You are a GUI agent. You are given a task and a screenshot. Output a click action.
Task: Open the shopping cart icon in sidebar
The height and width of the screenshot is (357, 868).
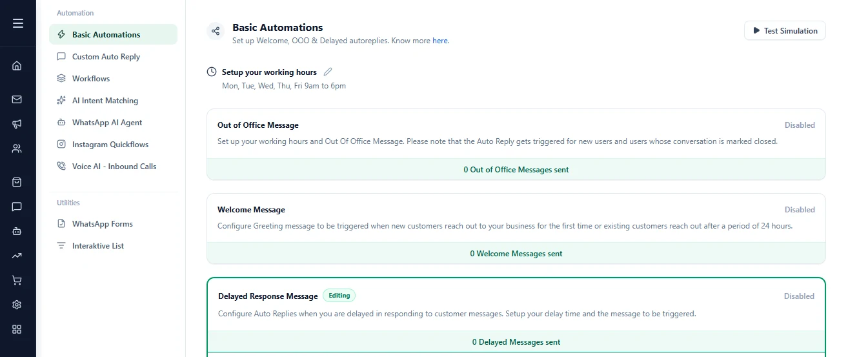tap(17, 280)
